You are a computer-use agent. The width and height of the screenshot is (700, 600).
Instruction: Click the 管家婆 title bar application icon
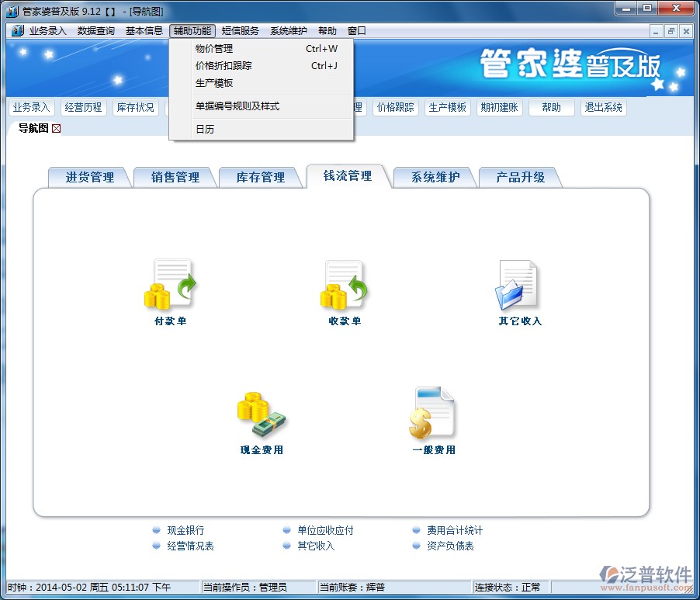coord(12,11)
